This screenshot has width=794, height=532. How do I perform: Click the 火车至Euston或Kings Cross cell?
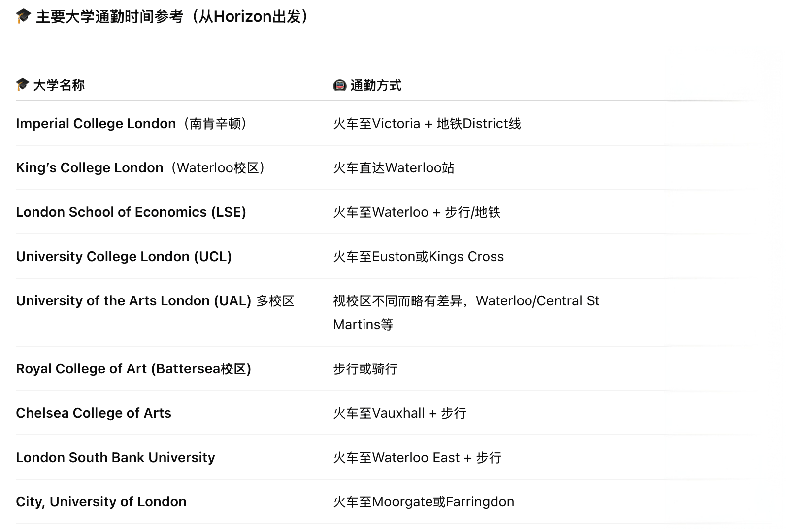tap(418, 256)
